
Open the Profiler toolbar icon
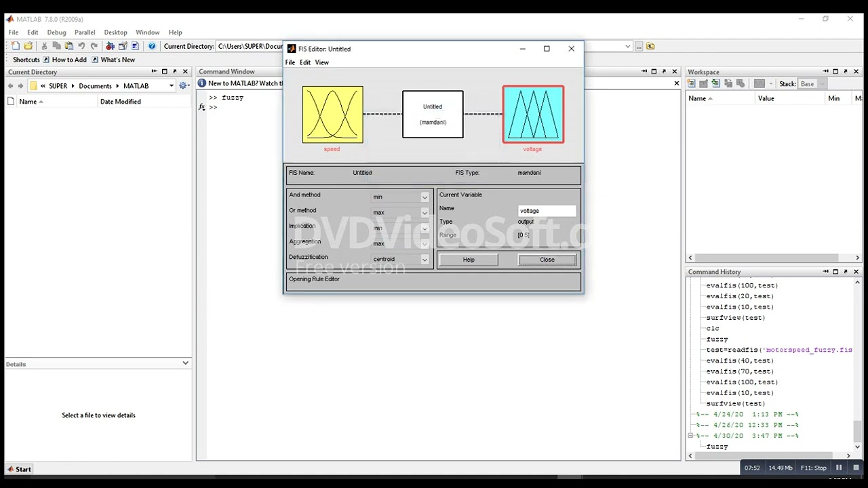point(135,46)
